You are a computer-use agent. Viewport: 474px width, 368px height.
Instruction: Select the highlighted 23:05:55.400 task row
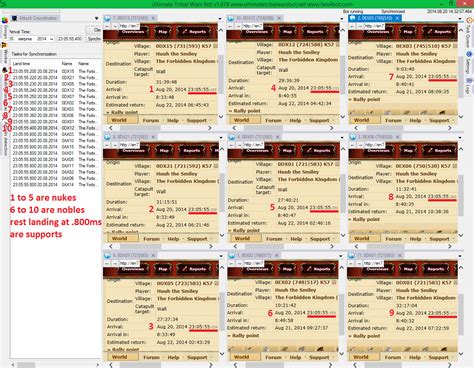coord(55,128)
